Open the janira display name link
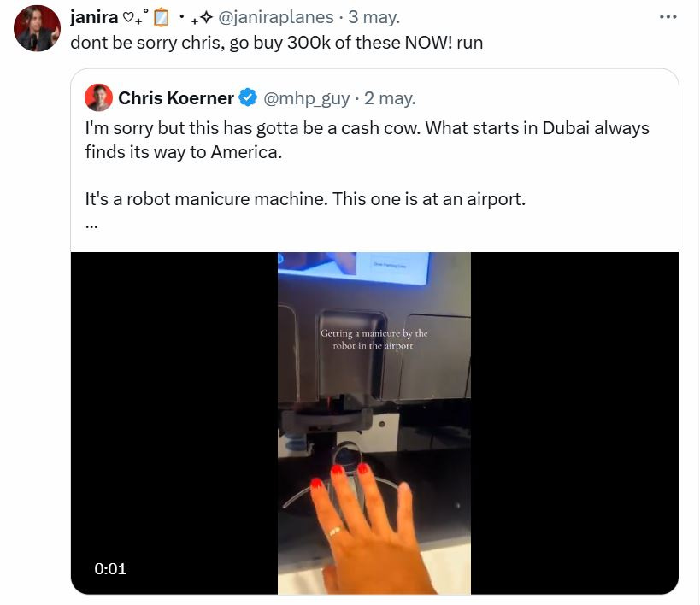 [94, 17]
